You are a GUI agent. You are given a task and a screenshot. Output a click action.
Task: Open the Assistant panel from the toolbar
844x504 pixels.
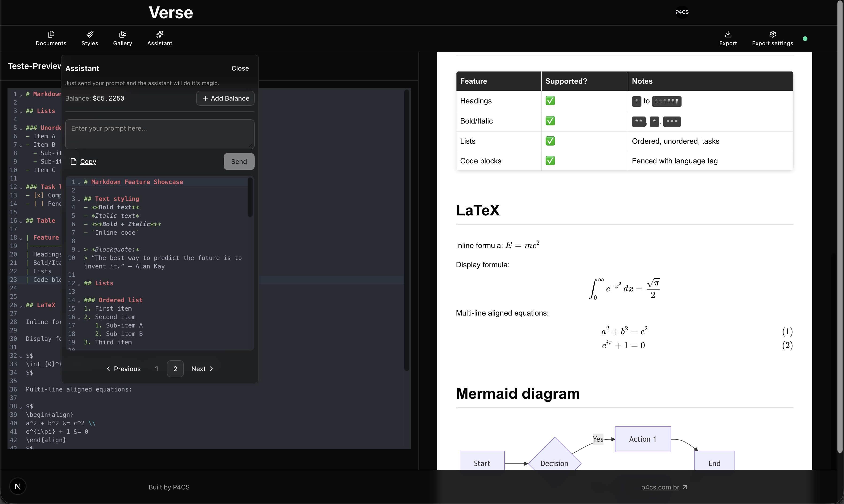click(x=159, y=37)
